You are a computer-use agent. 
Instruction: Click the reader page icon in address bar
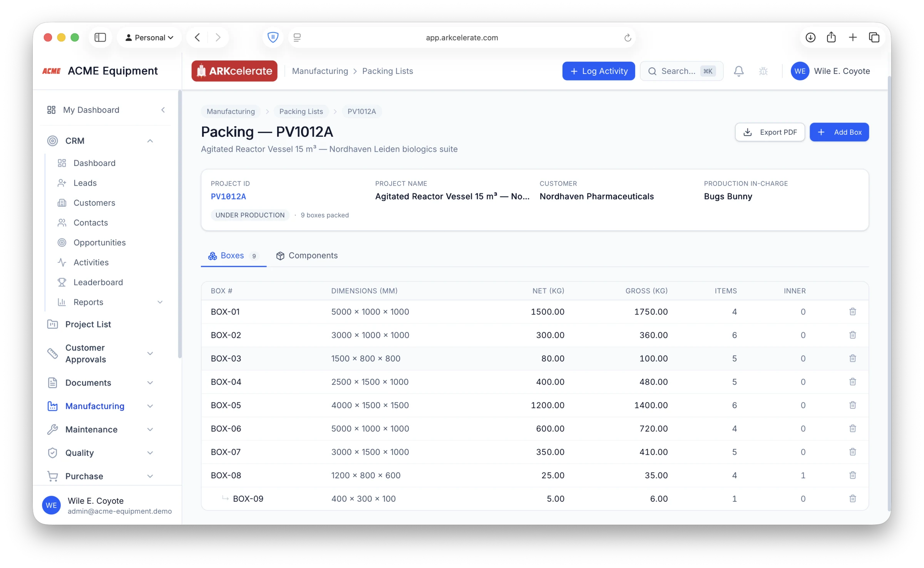click(297, 37)
